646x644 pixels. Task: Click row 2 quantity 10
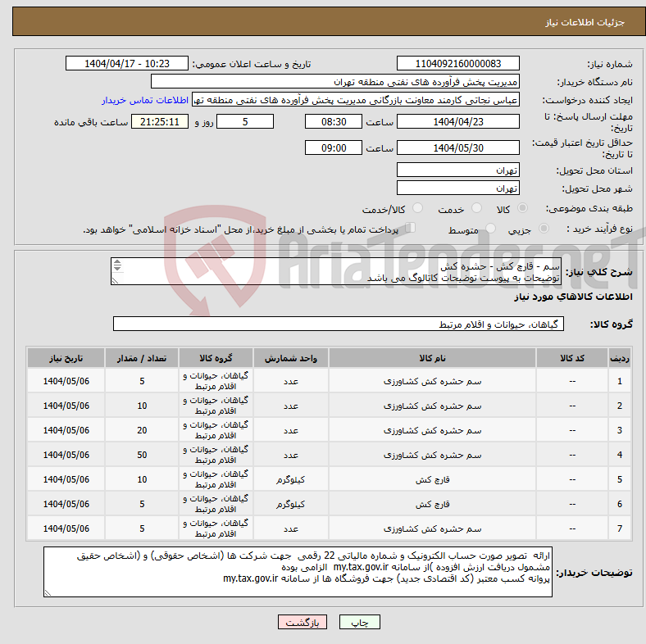(x=142, y=406)
